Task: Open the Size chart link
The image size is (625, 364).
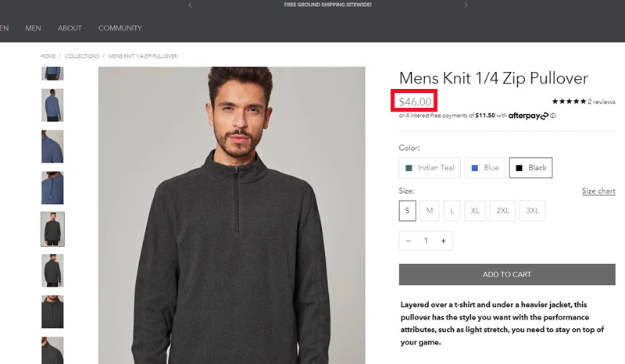Action: pyautogui.click(x=598, y=191)
